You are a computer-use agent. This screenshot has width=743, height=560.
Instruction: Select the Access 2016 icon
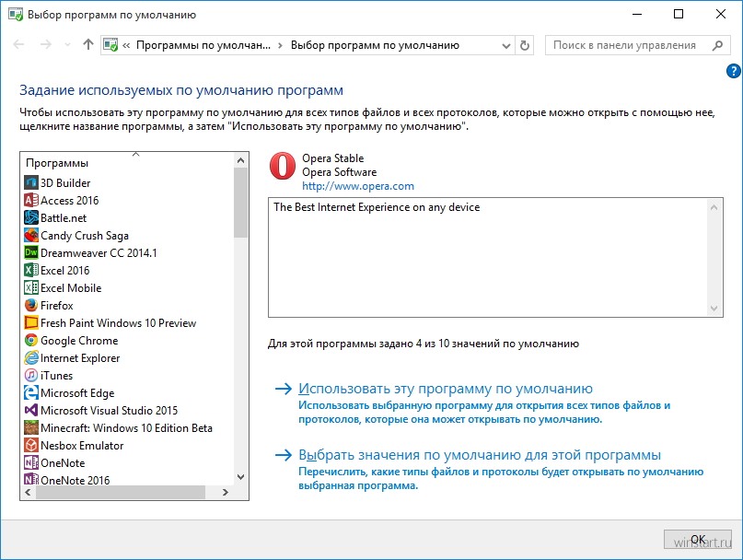point(31,200)
